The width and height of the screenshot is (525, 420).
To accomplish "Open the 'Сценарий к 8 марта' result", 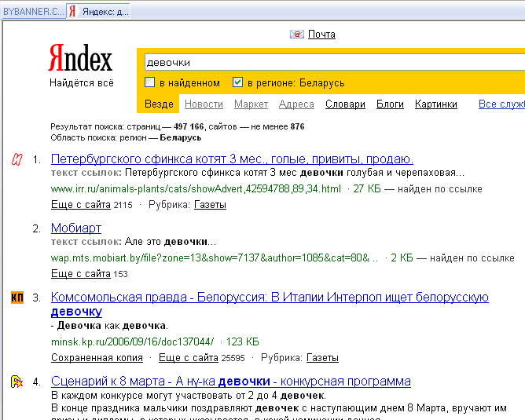I will point(231,382).
